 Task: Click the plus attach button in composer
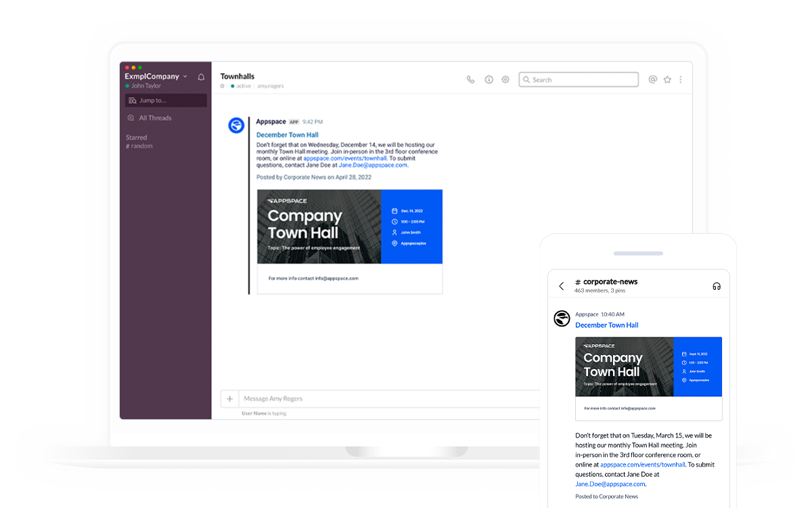click(x=230, y=399)
